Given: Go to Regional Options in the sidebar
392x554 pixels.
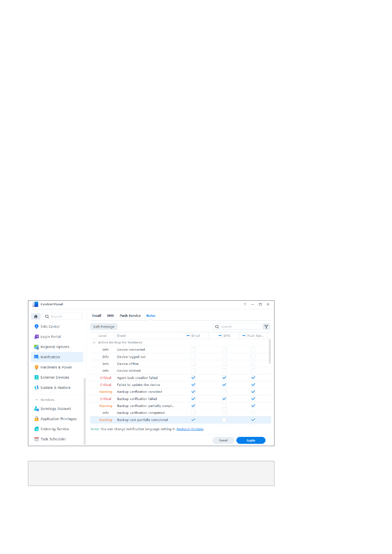Looking at the screenshot, I should point(55,347).
